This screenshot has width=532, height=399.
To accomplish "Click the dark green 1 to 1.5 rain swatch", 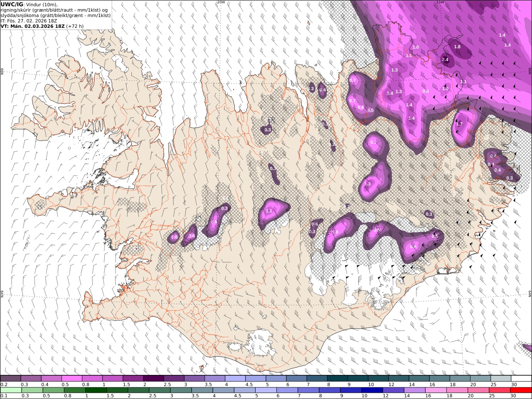I will (96, 390).
